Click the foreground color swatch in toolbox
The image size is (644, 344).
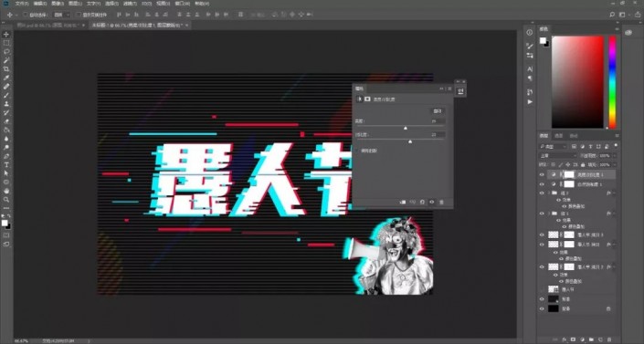point(4,223)
